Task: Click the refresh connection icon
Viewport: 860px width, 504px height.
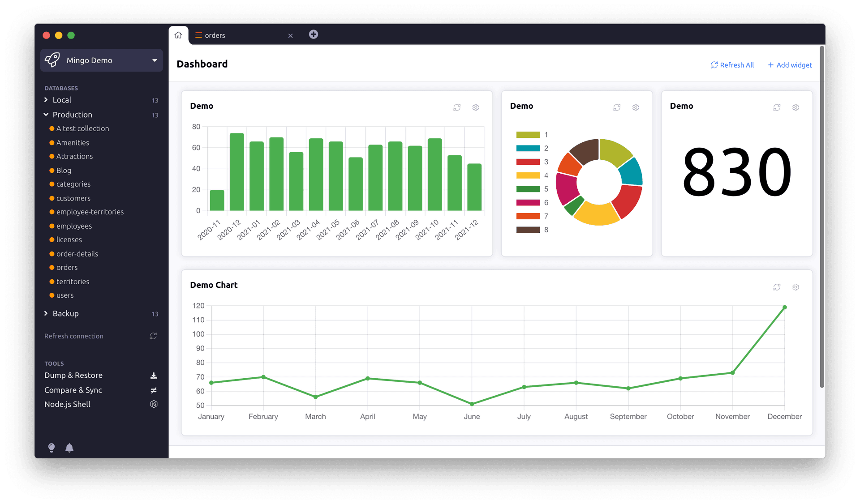Action: [153, 336]
